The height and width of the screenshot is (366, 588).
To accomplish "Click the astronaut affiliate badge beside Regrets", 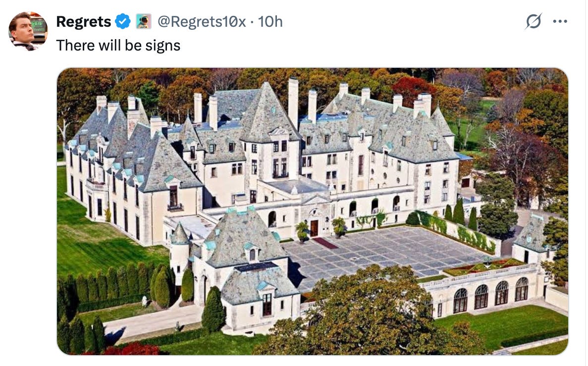I will click(x=143, y=21).
